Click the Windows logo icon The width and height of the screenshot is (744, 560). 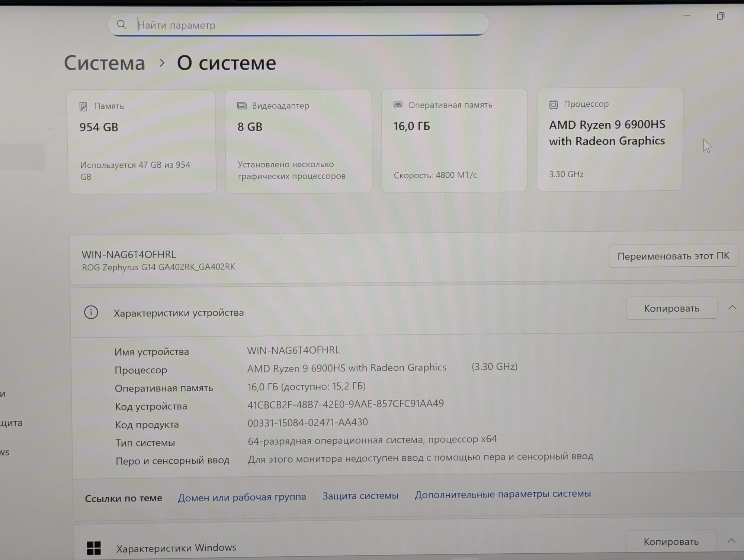[x=94, y=548]
